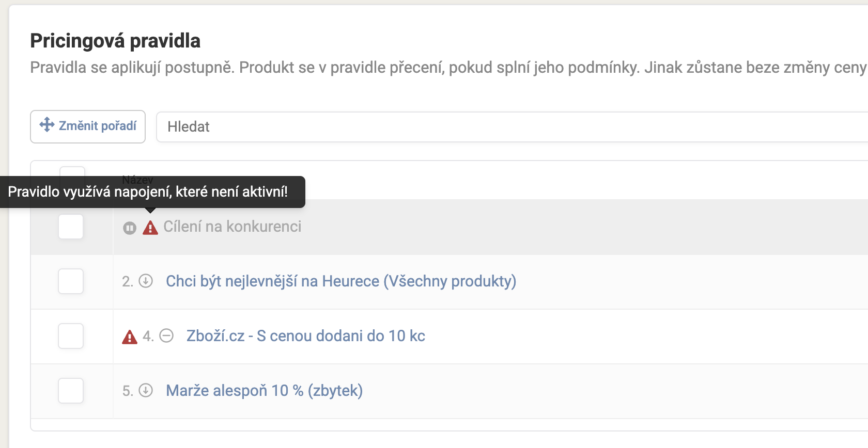Open the Zboží.cz - S cenou dodani rule

point(305,336)
